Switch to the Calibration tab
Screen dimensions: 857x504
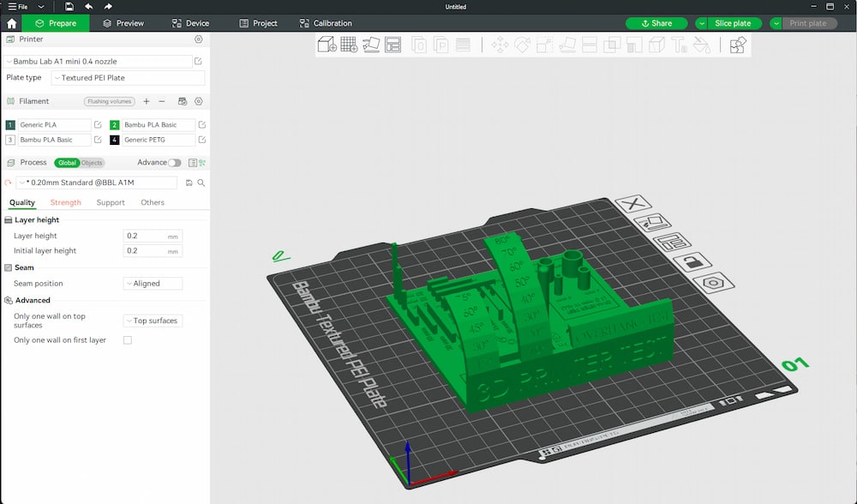click(326, 23)
